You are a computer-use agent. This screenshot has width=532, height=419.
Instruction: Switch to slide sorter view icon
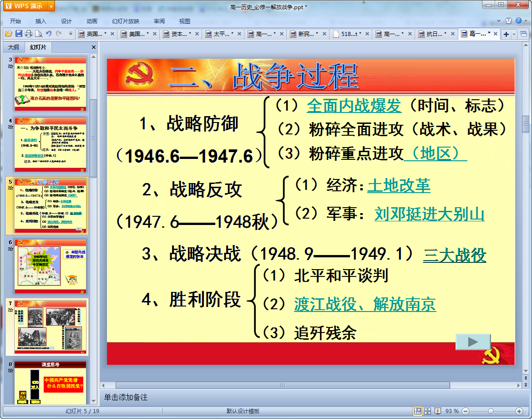coord(427,411)
